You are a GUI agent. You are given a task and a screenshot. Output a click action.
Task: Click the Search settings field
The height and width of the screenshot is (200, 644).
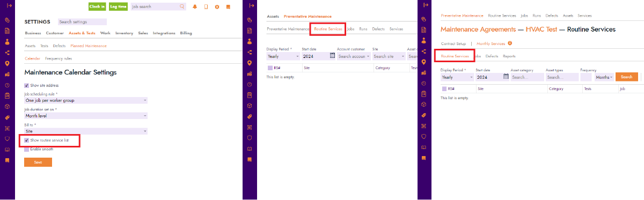coord(82,22)
